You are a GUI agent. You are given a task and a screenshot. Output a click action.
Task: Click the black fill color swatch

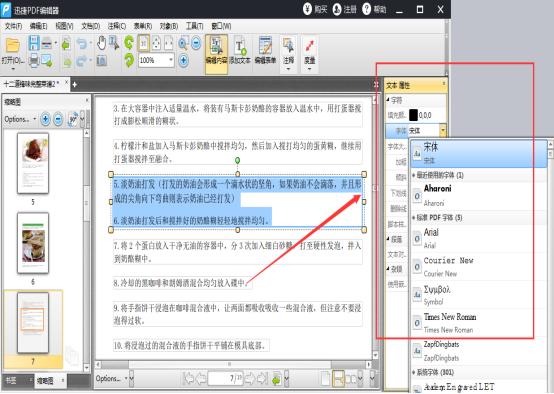click(413, 115)
